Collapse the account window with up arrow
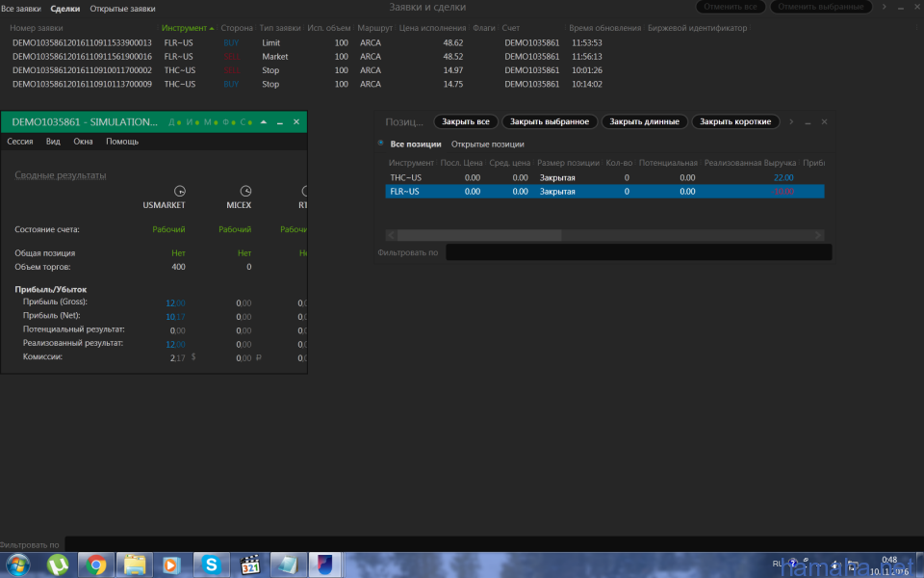 (x=262, y=122)
